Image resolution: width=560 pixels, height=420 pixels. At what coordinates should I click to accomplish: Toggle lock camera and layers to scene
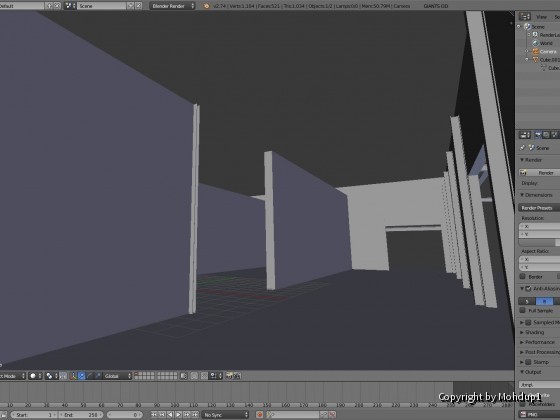pyautogui.click(x=184, y=376)
